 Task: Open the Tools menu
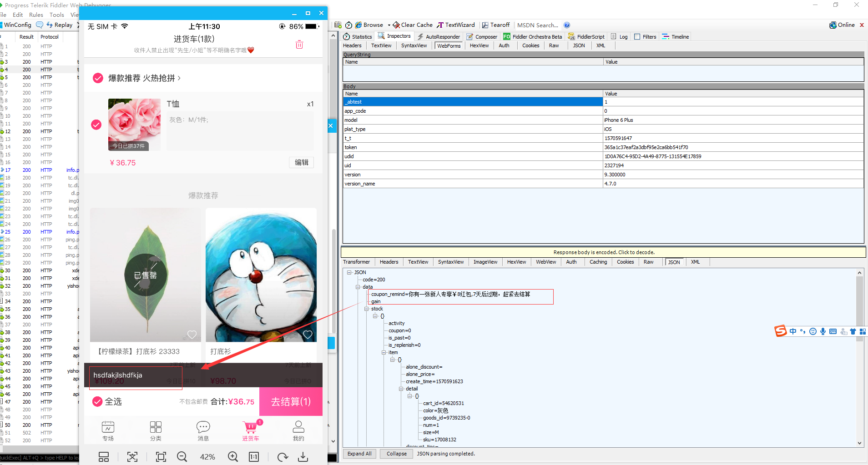pyautogui.click(x=57, y=15)
